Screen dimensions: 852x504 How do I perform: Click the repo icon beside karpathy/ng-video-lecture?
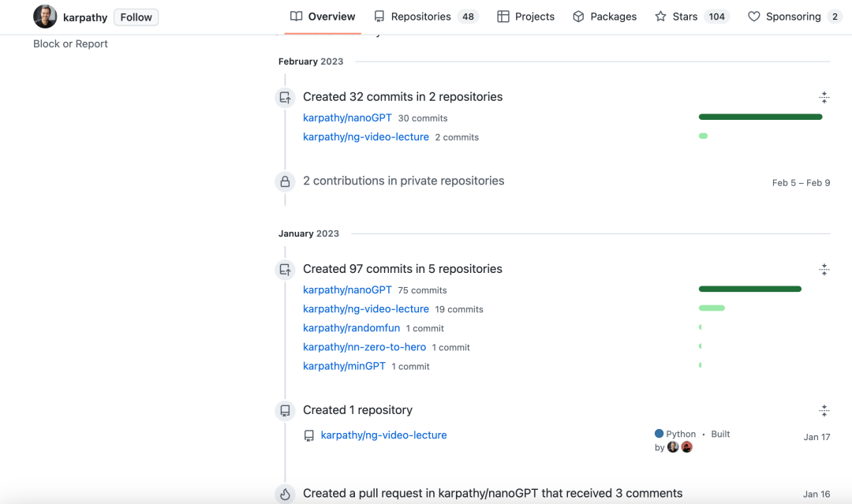click(308, 435)
